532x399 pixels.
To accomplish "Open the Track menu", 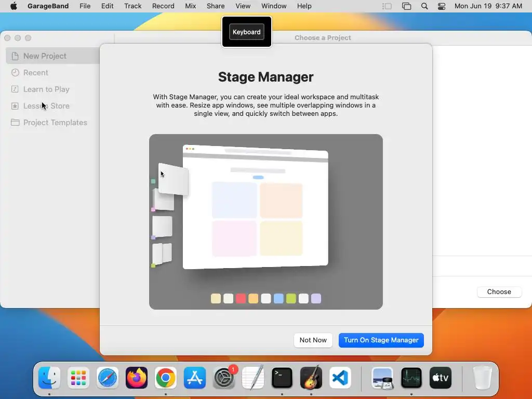I will pyautogui.click(x=132, y=6).
